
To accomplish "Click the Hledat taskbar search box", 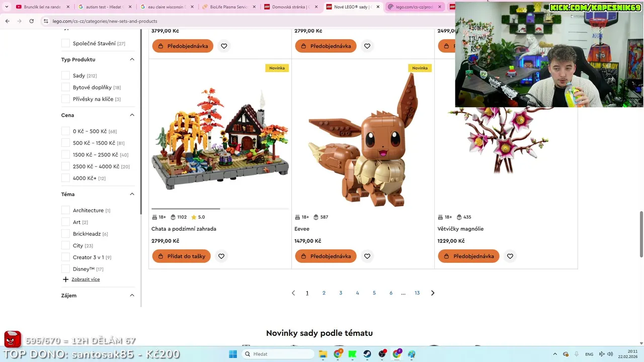I will click(278, 354).
